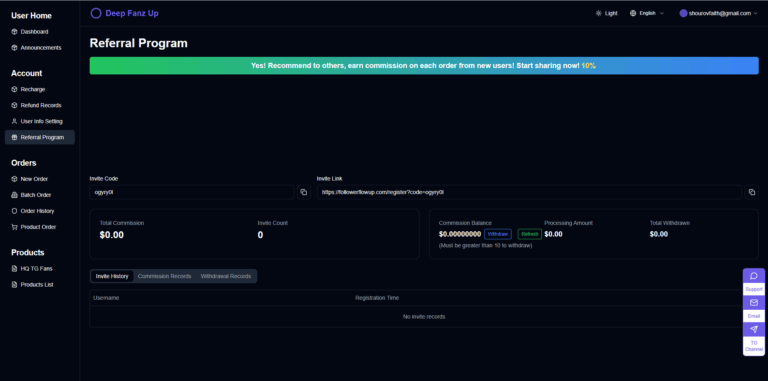Image resolution: width=768 pixels, height=381 pixels.
Task: Click the Dashboard sidebar icon
Action: coord(14,32)
